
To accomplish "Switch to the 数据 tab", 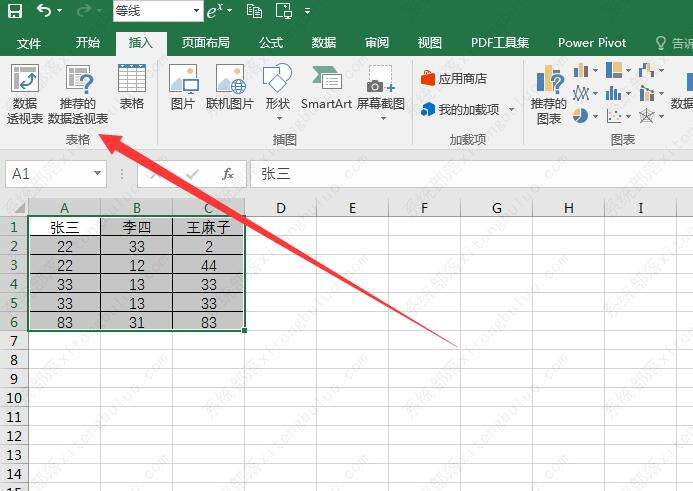I will (324, 42).
